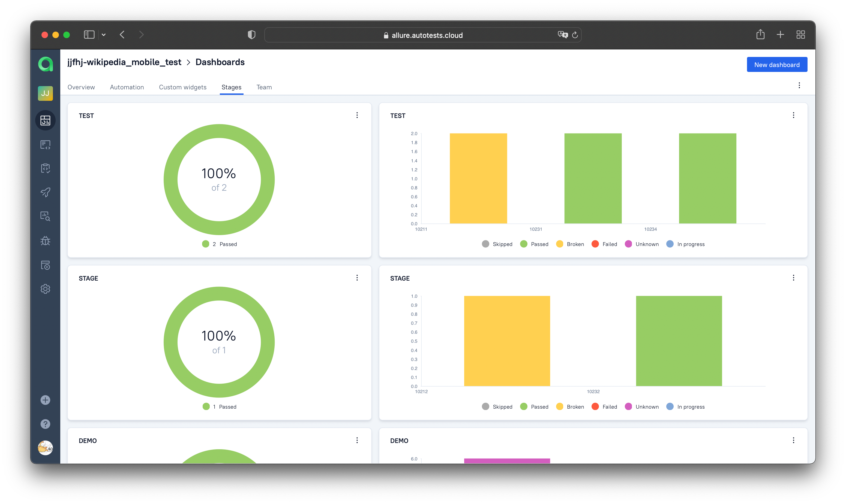The height and width of the screenshot is (504, 846).
Task: Click the Failed red legend swatch in STAGE chart
Action: click(595, 406)
